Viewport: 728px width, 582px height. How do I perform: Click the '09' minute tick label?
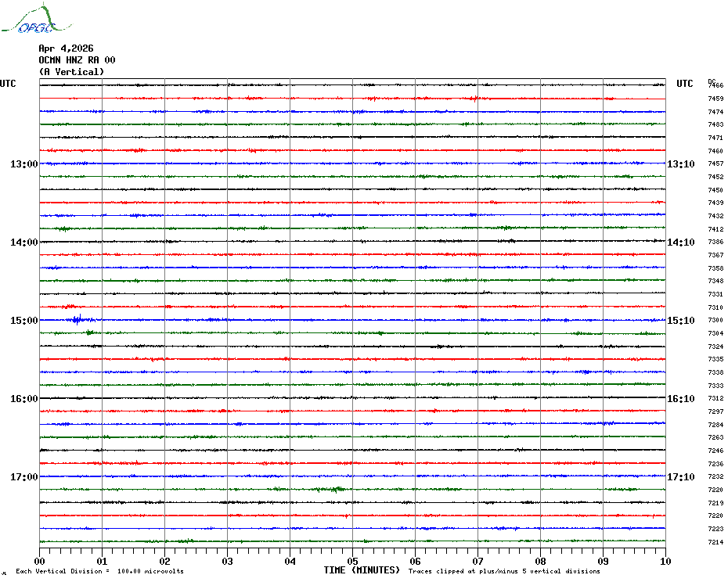(x=603, y=561)
